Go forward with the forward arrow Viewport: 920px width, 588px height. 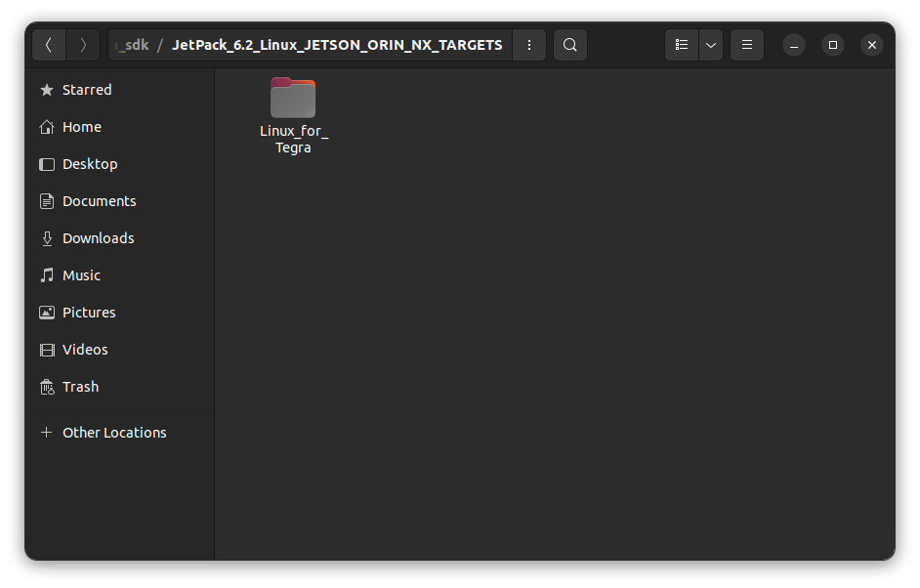point(83,45)
